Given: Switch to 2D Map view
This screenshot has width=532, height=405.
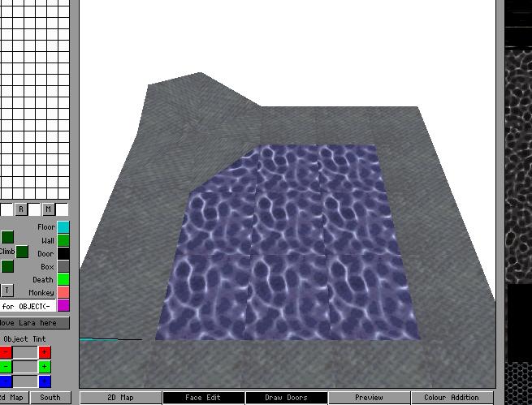Looking at the screenshot, I should coord(120,398).
